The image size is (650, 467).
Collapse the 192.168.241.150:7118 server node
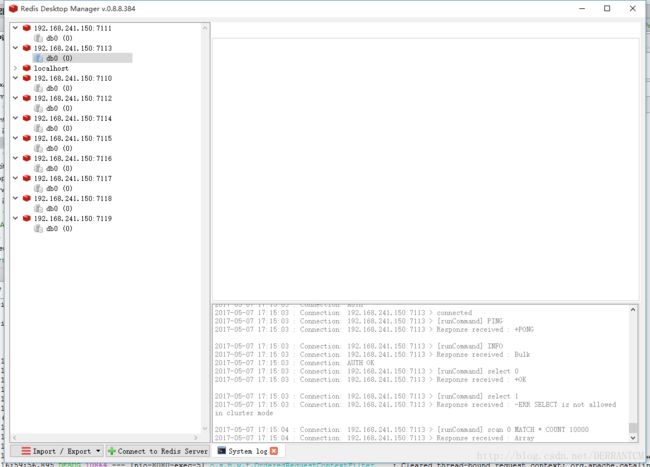tap(15, 198)
